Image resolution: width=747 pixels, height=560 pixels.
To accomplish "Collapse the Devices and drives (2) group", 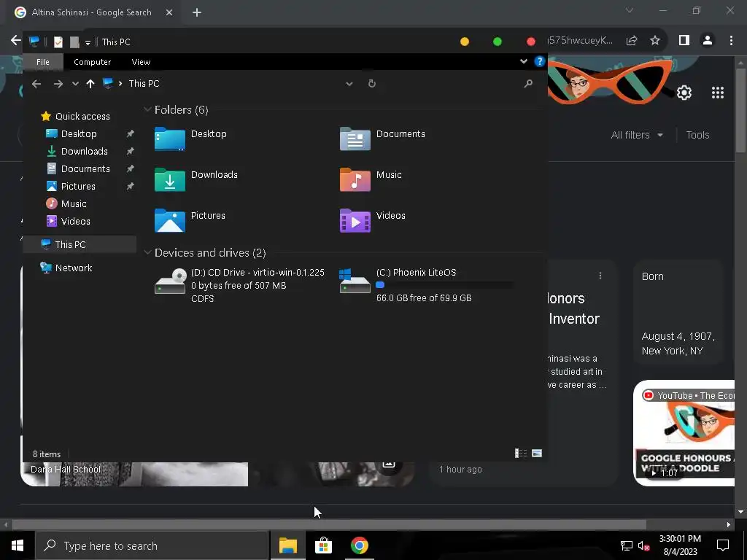I will (147, 252).
